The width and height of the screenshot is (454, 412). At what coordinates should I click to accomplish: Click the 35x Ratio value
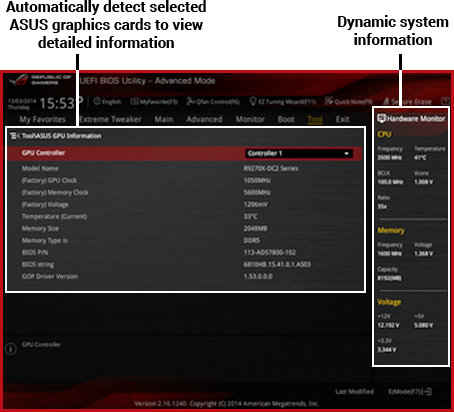point(382,207)
